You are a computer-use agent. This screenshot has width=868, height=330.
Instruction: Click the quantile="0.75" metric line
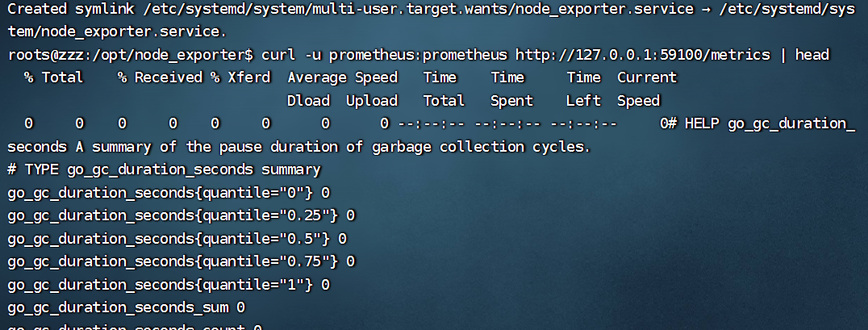181,261
